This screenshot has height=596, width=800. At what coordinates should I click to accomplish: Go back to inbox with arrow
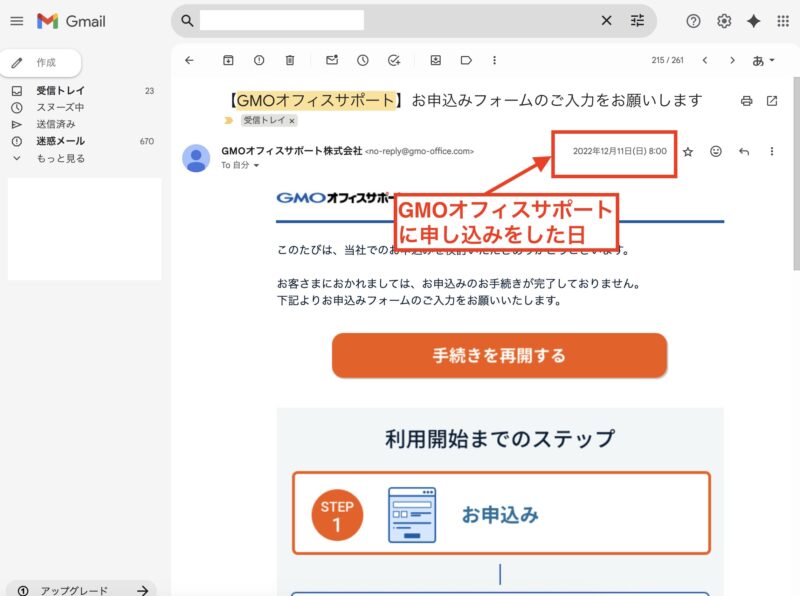pyautogui.click(x=189, y=60)
